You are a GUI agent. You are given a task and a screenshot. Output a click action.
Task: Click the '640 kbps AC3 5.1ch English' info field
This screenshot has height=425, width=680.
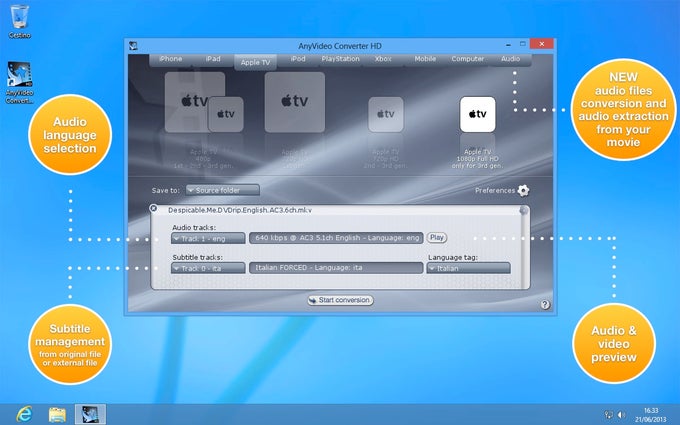pyautogui.click(x=336, y=238)
